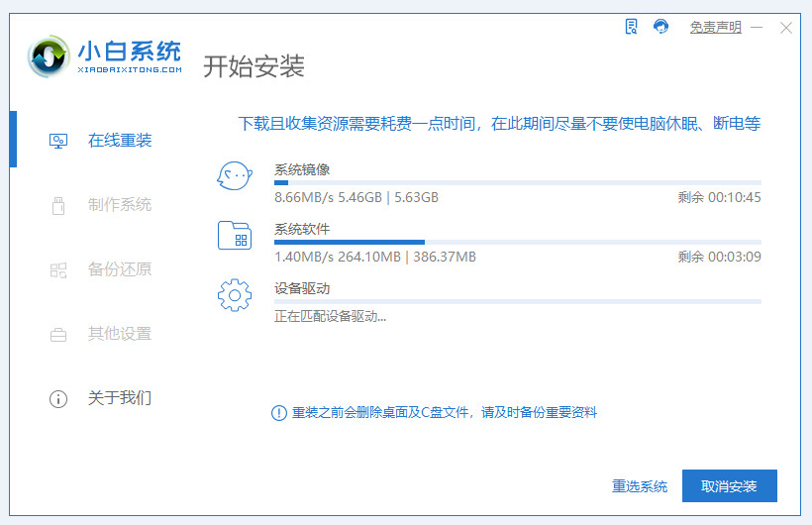The width and height of the screenshot is (812, 525).
Task: Minimize the installer window
Action: tap(759, 28)
